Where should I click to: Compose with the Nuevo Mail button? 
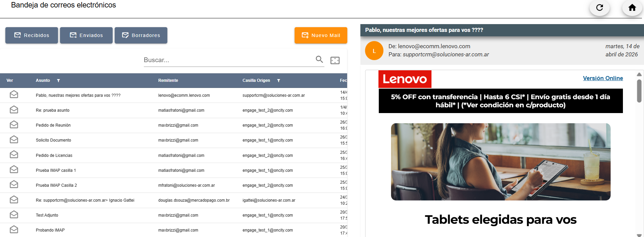click(321, 35)
